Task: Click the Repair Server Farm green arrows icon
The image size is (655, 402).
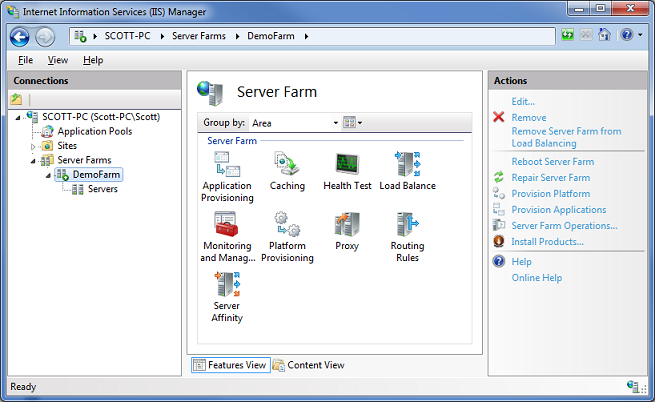Action: click(499, 177)
